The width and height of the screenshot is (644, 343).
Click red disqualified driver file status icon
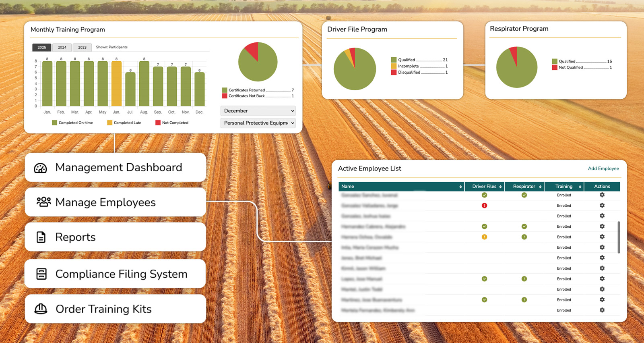484,206
